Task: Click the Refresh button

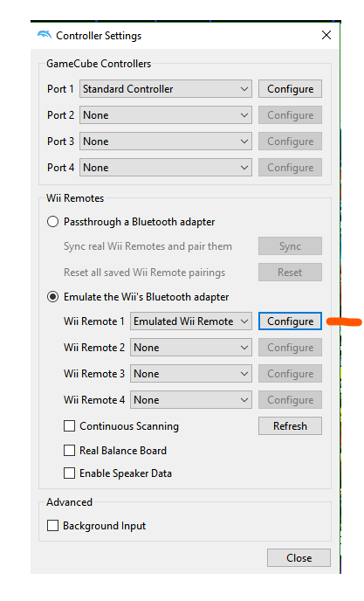Action: (290, 425)
